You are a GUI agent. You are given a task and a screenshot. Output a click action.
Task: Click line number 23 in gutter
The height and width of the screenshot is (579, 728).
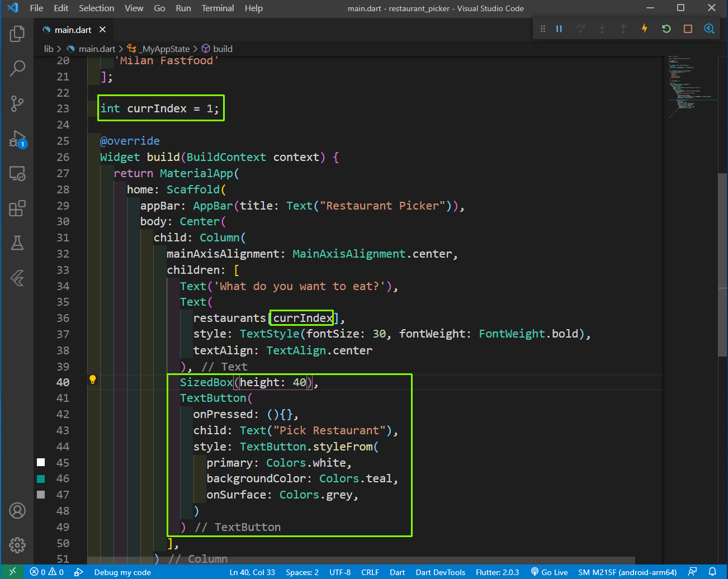coord(63,108)
